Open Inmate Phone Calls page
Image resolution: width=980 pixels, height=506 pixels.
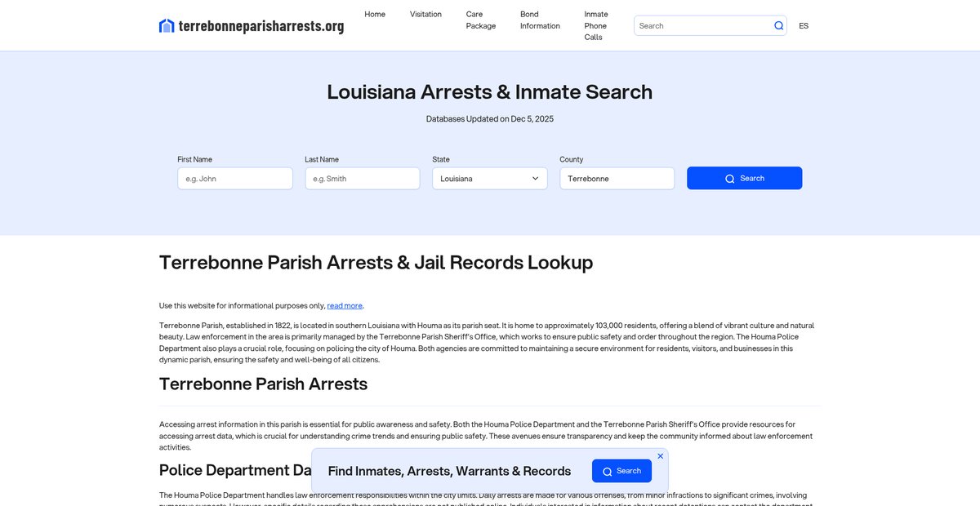[596, 26]
